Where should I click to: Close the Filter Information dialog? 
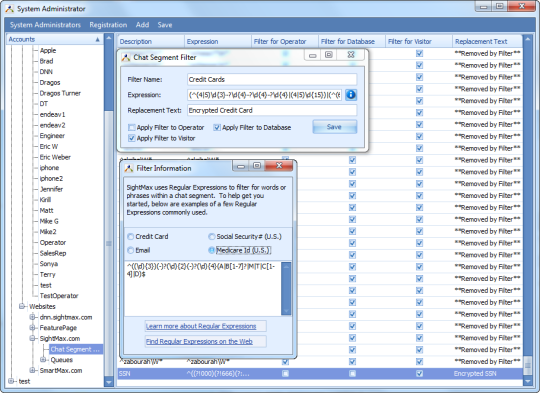279,166
